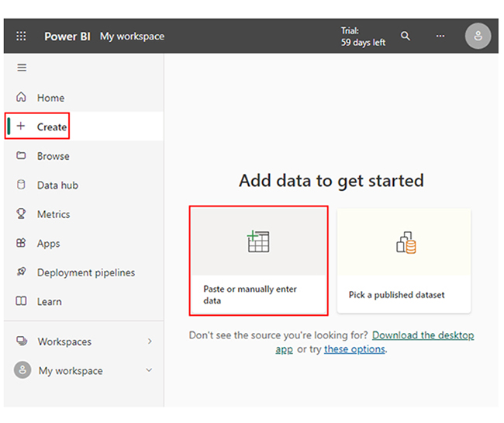504x423 pixels.
Task: Click the Workspaces monitor icon
Action: (x=22, y=341)
